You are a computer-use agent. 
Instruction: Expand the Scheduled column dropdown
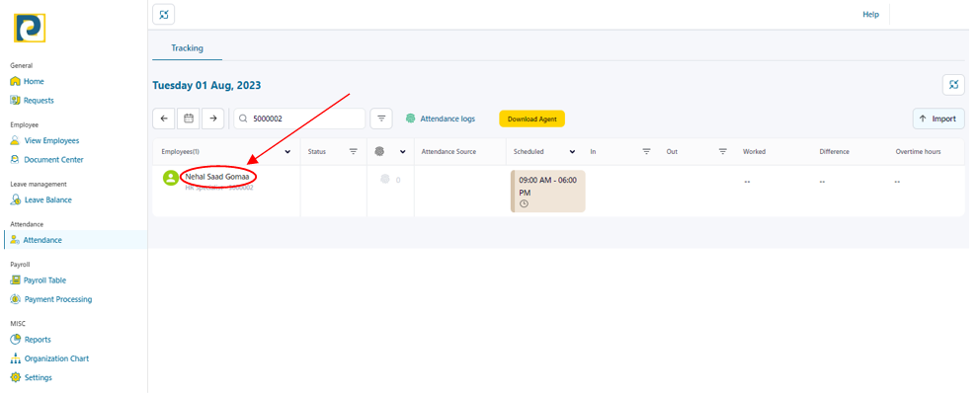[572, 152]
